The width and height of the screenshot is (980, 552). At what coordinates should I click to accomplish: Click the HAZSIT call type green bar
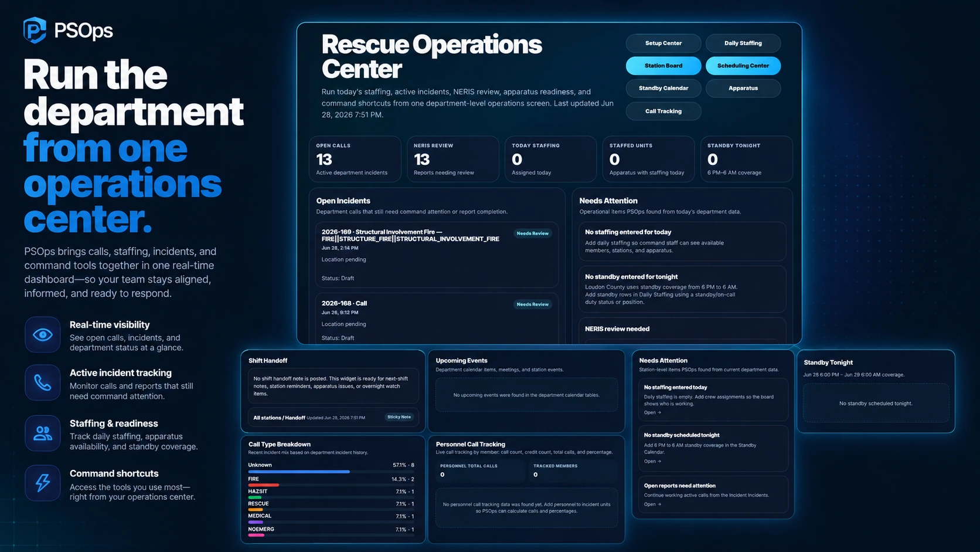[254, 497]
